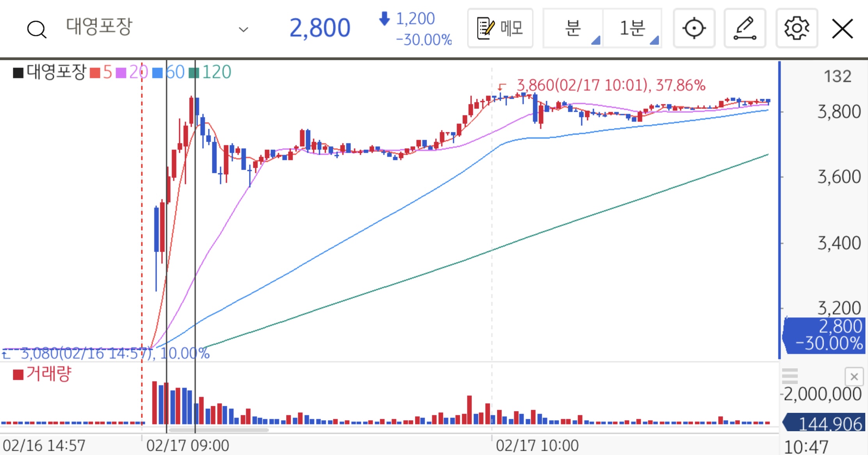868x455 pixels.
Task: Click the -30.00% change value in the header
Action: tap(423, 40)
